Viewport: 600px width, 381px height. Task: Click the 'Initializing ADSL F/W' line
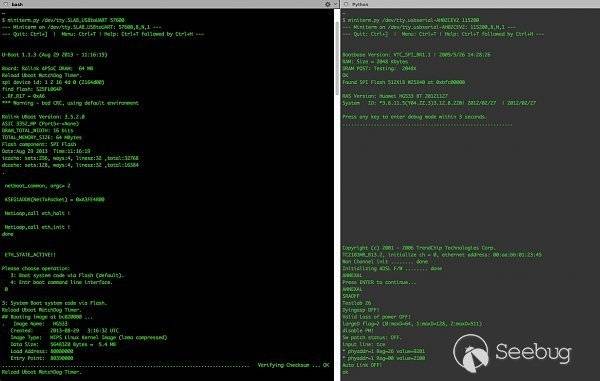pos(392,268)
